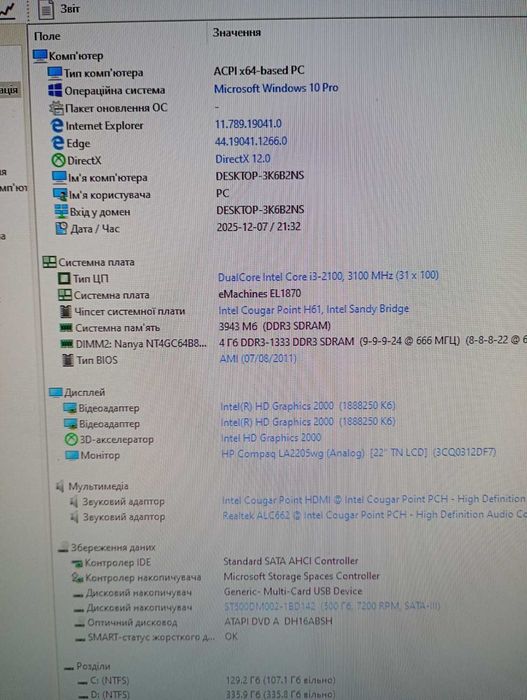The width and height of the screenshot is (527, 700).
Task: Click the Збереження даних section icon
Action: point(63,548)
